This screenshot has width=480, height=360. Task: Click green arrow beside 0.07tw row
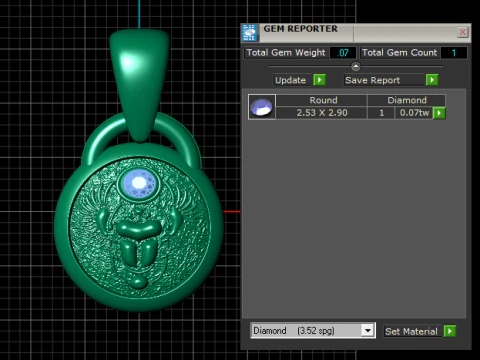pyautogui.click(x=439, y=113)
